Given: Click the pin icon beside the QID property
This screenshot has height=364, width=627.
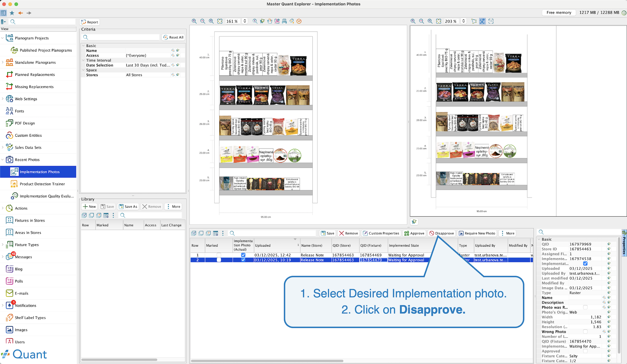Looking at the screenshot, I should point(609,244).
